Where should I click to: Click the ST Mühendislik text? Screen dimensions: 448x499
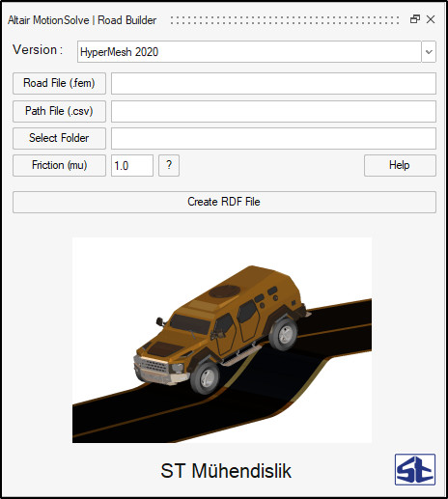(x=226, y=471)
